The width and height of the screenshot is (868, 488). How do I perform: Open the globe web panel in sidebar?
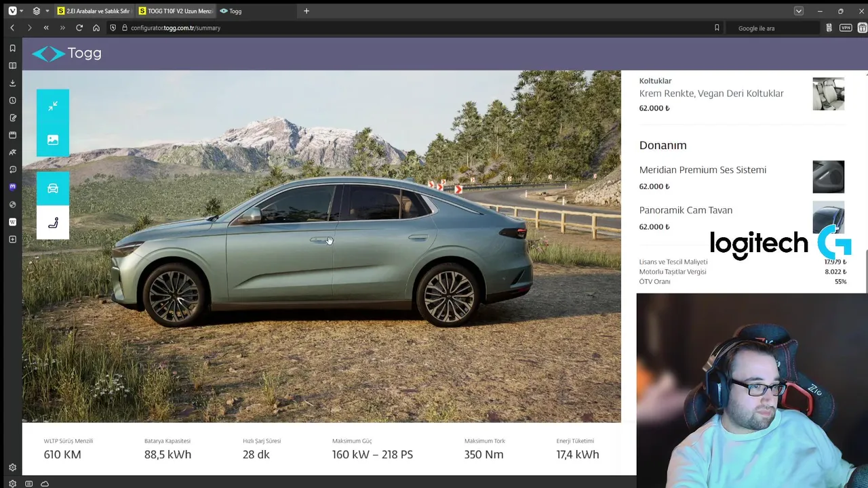[x=12, y=205]
